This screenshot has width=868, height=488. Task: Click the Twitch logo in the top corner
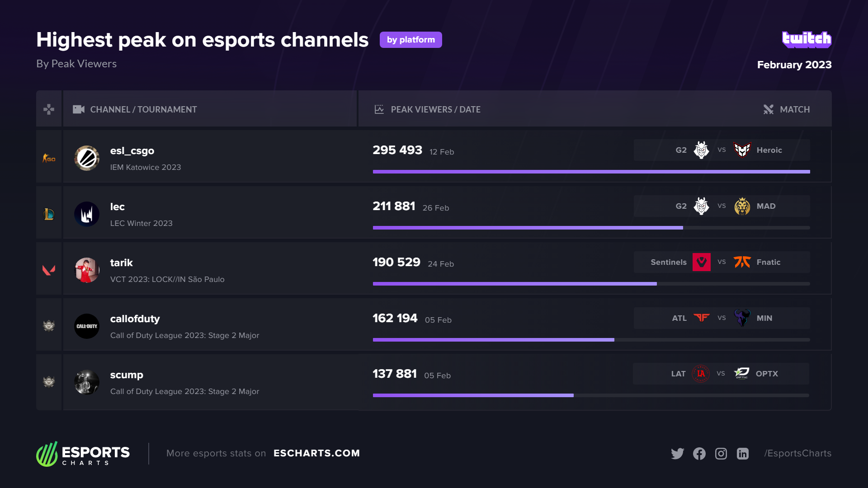(x=807, y=39)
